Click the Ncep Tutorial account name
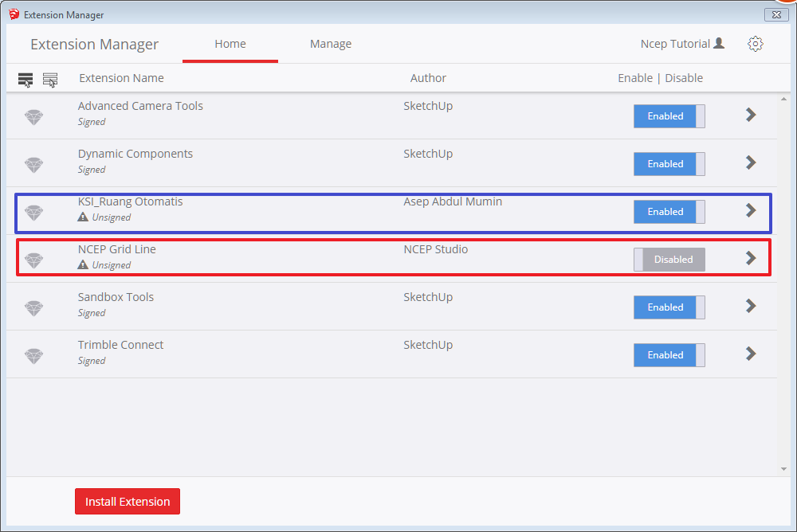The height and width of the screenshot is (532, 797). point(675,44)
